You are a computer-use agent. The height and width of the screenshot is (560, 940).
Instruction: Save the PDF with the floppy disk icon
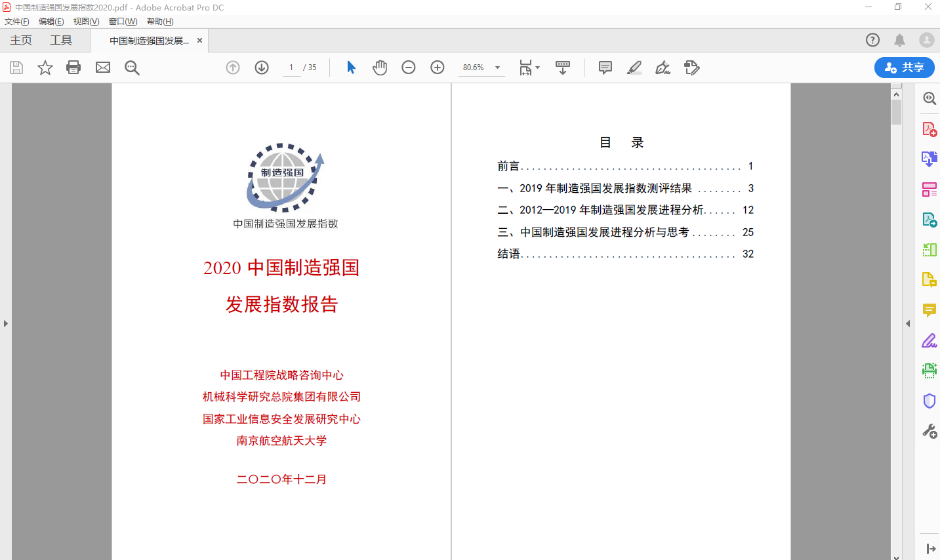point(16,68)
